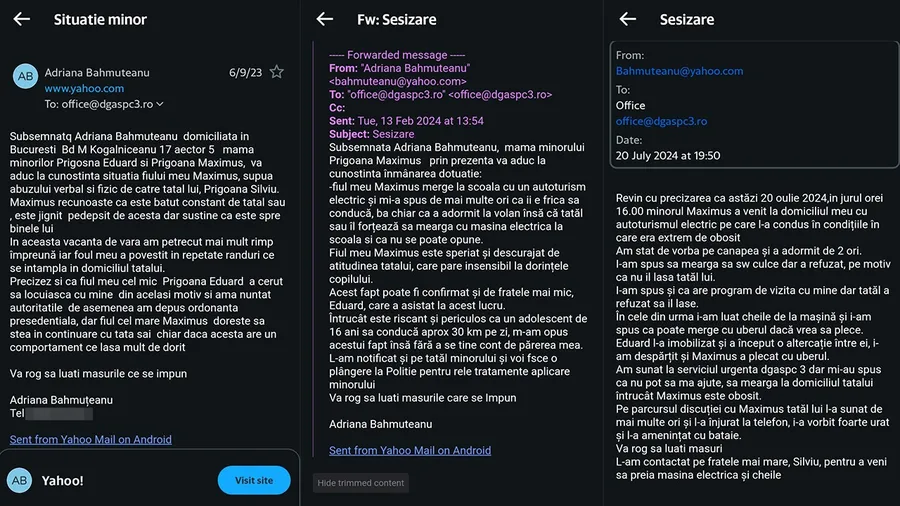Tap the 20 July 2024 at 19:50 date
The image size is (900, 506).
click(x=668, y=155)
